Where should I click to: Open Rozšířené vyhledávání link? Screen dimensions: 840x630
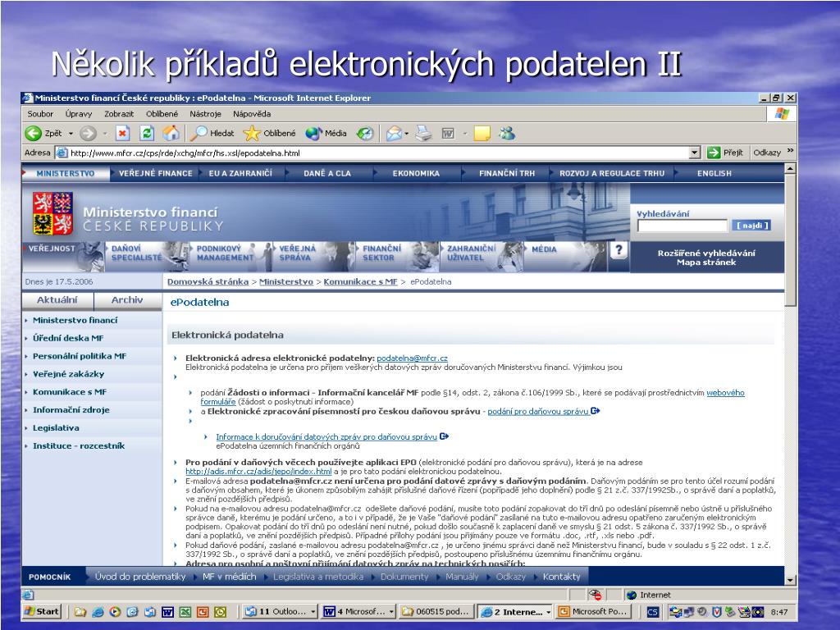click(706, 253)
